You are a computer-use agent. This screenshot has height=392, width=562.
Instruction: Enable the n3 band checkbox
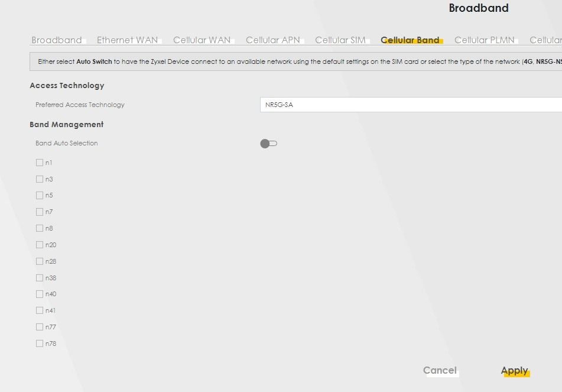(40, 179)
